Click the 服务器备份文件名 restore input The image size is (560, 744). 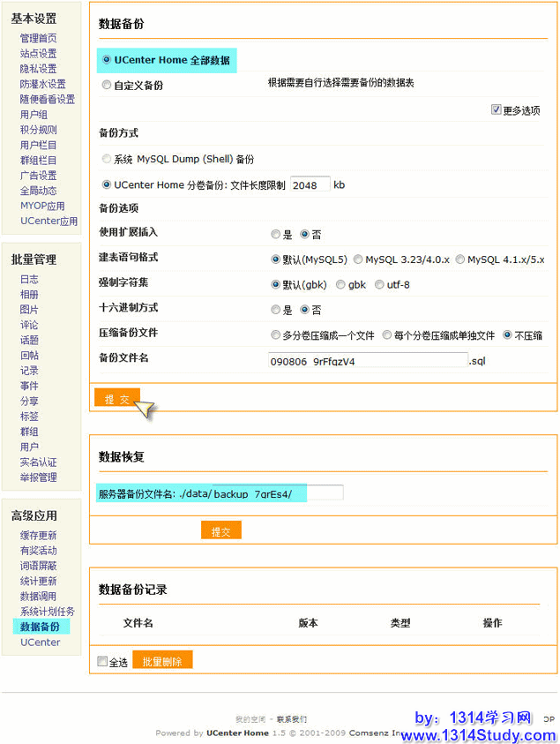[x=323, y=492]
